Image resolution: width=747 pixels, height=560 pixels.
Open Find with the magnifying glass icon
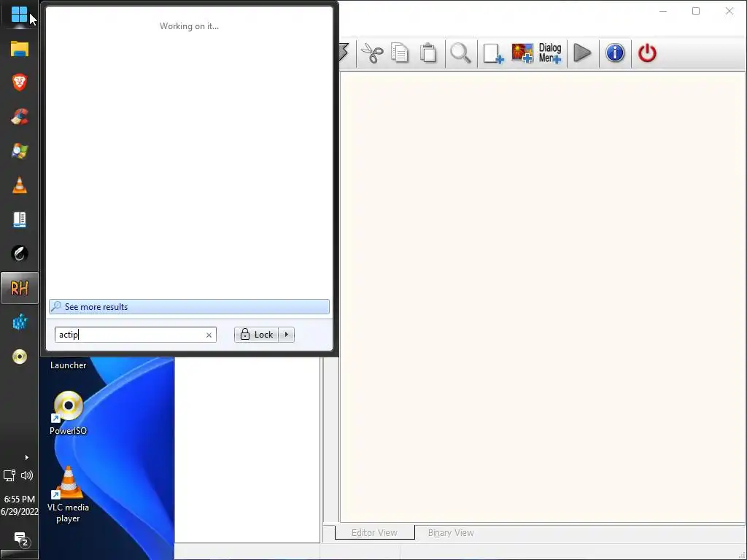(461, 52)
